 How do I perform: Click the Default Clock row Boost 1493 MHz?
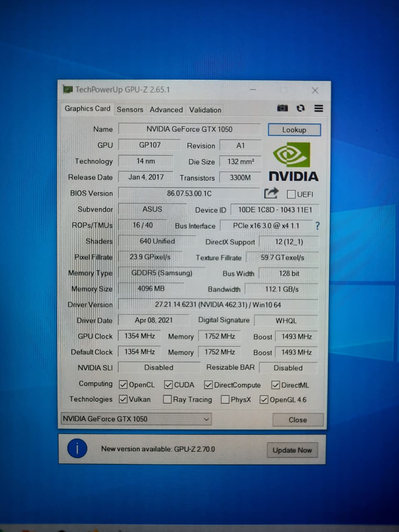point(297,352)
